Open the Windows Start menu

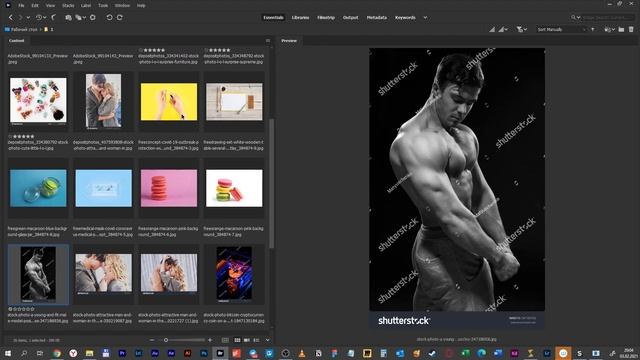point(8,353)
